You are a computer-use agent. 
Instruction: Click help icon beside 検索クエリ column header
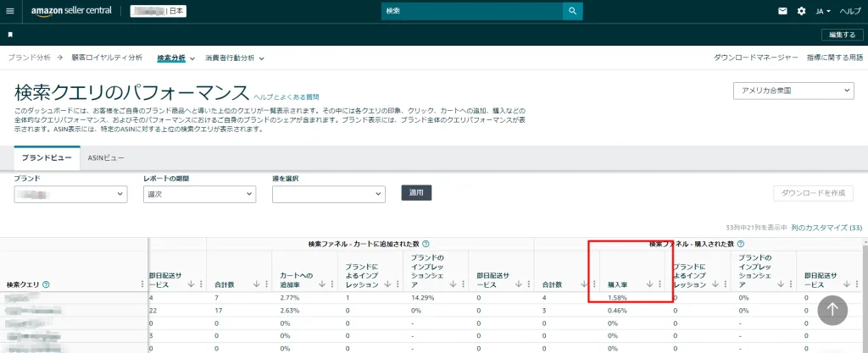click(46, 284)
